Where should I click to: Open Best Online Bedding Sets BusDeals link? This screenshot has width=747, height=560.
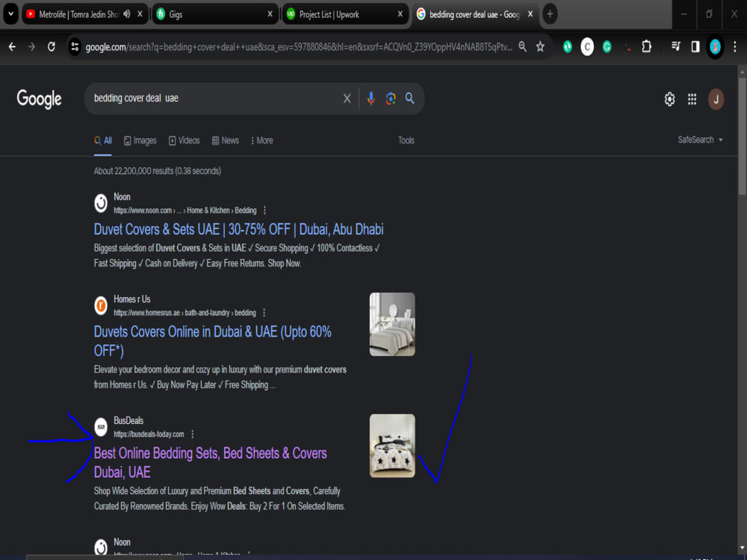(210, 462)
